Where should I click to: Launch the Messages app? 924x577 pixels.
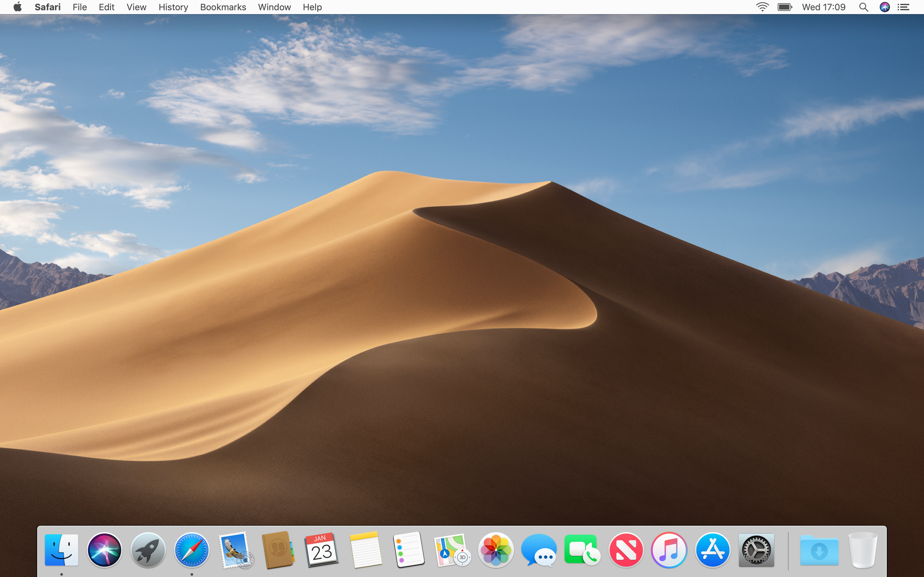click(x=540, y=549)
